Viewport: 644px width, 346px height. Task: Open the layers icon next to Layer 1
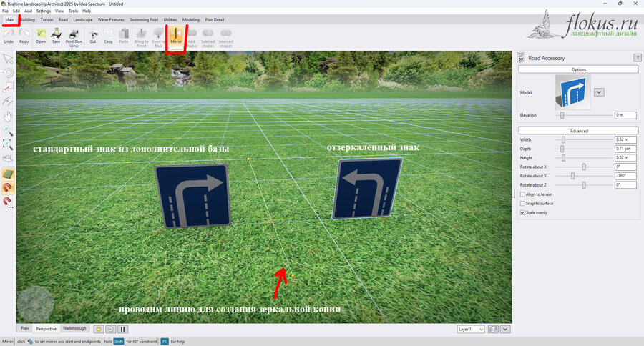(x=493, y=329)
